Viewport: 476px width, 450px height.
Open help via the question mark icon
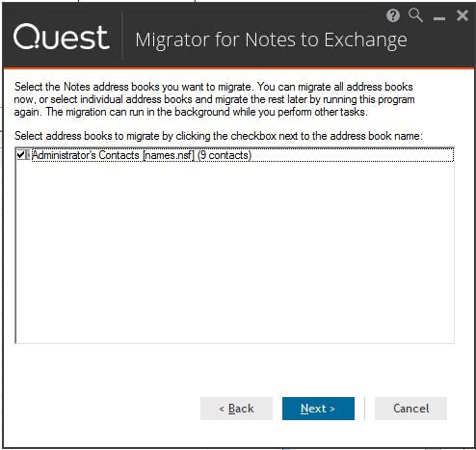click(x=393, y=15)
